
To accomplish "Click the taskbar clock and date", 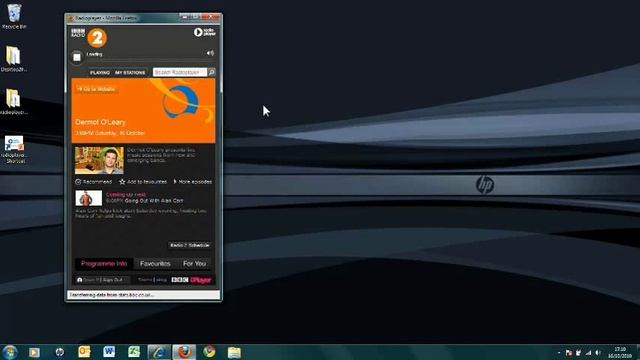I will coord(620,353).
